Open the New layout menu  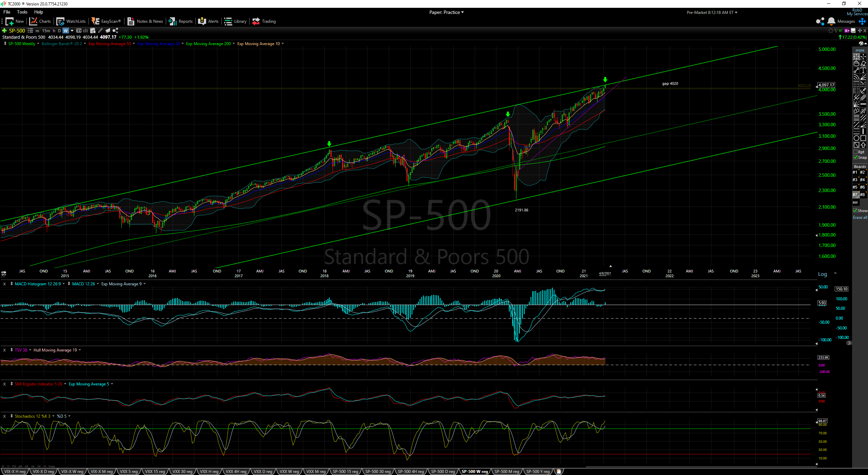click(x=15, y=21)
